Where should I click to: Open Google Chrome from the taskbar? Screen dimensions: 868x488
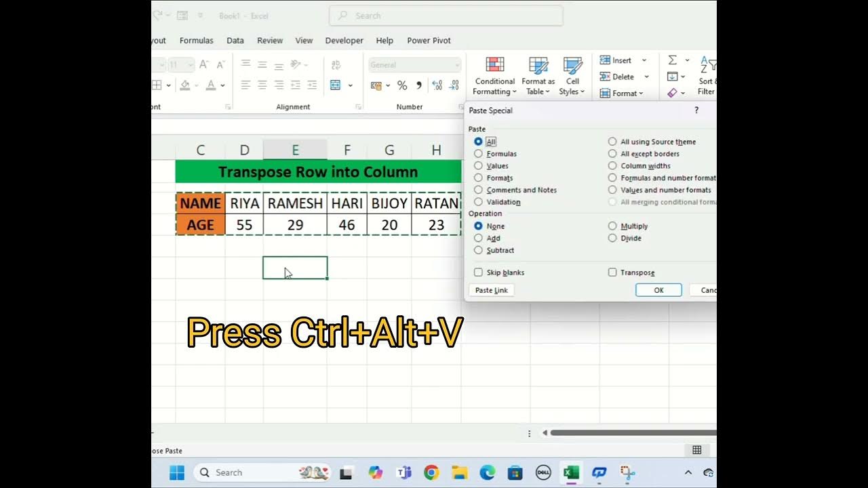point(431,472)
